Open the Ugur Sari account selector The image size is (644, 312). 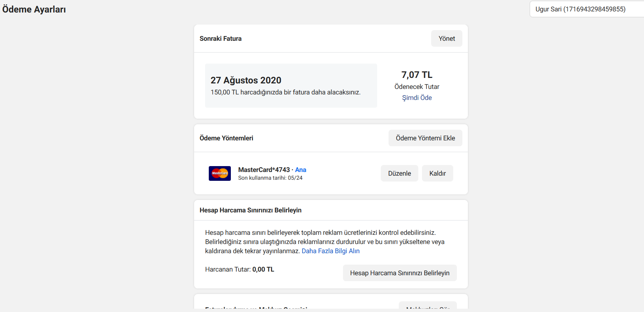(x=587, y=9)
